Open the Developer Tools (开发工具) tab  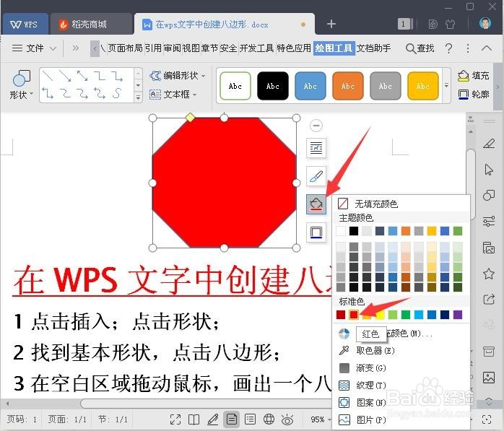tap(256, 48)
